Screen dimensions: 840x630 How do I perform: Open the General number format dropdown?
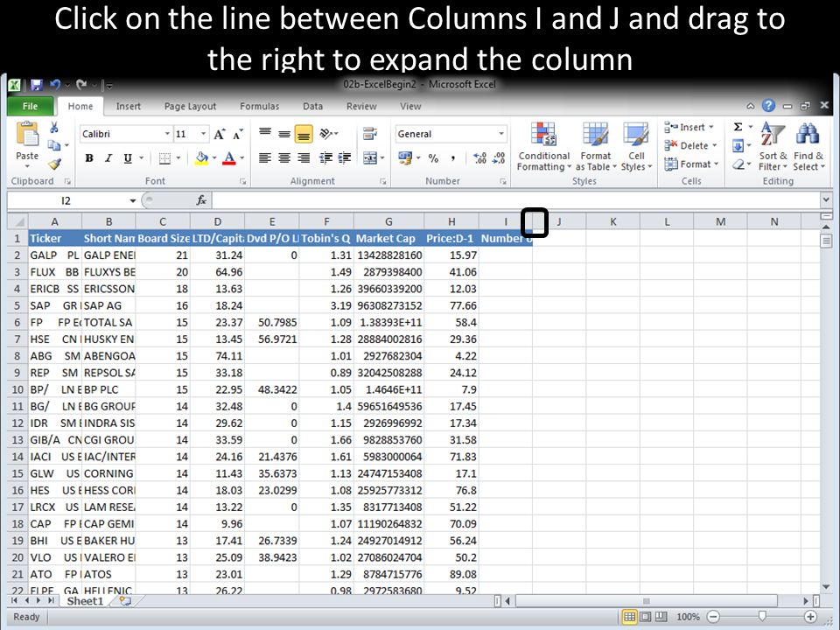(500, 134)
